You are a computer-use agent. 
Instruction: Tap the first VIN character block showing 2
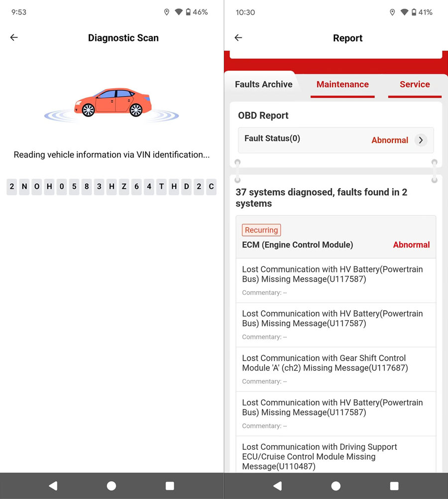point(11,187)
